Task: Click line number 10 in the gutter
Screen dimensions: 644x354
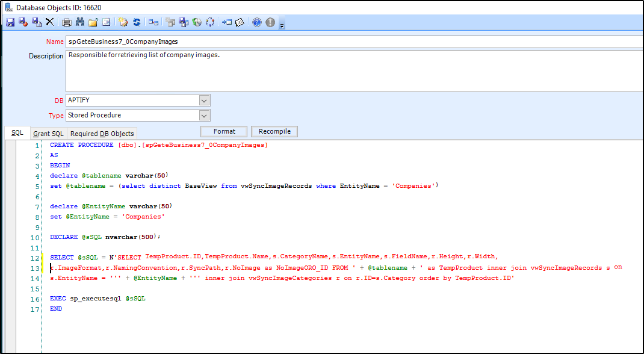Action: 35,238
